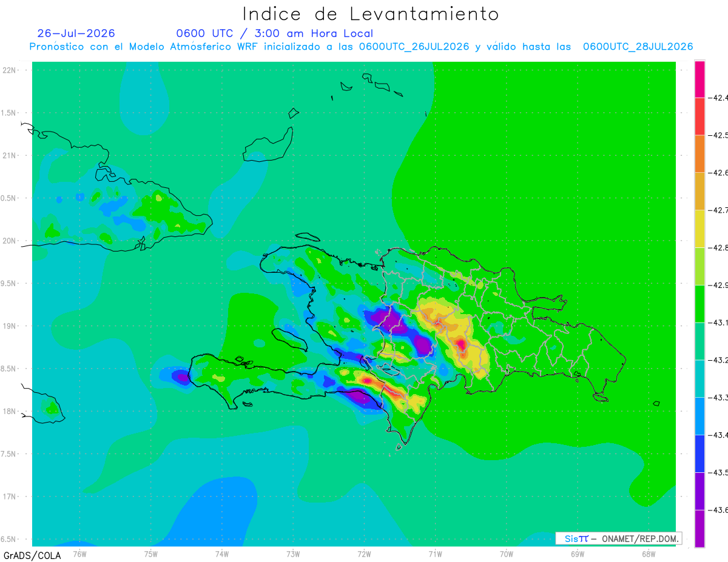Viewport: 728px width, 562px height.
Task: Click the "71W" longitude label
Action: pyautogui.click(x=435, y=554)
